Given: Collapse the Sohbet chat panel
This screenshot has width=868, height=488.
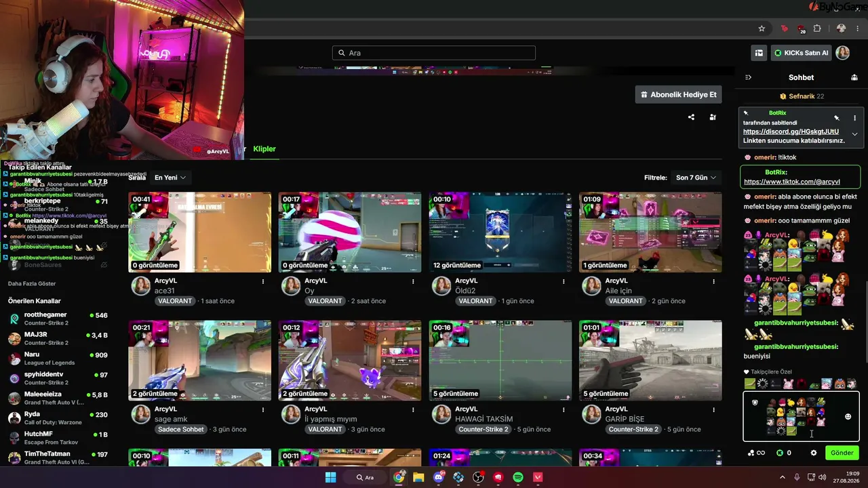Looking at the screenshot, I should (x=749, y=77).
